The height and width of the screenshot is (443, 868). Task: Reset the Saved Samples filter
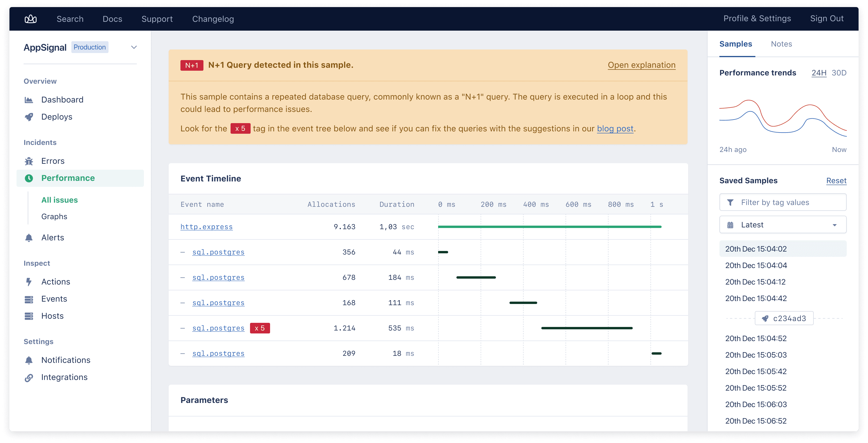[836, 181]
